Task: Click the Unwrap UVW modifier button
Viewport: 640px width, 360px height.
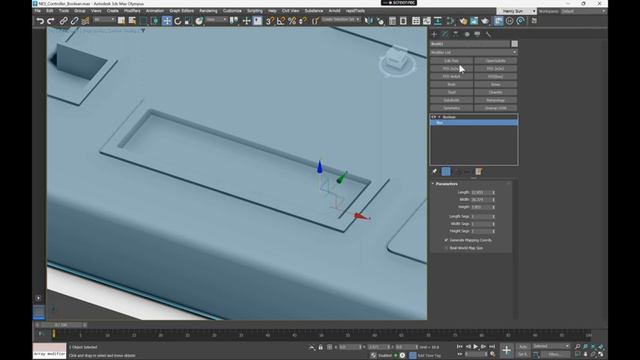Action: [x=496, y=108]
